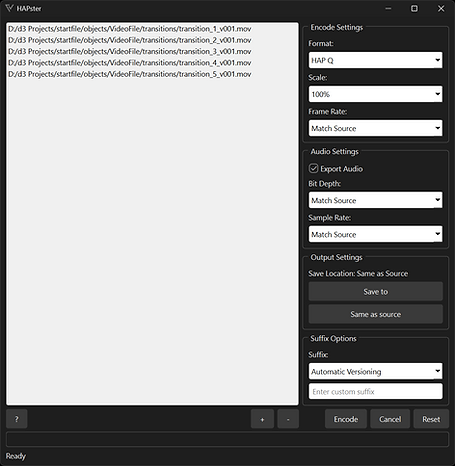The width and height of the screenshot is (455, 466).
Task: Click the Reset button
Action: (x=431, y=419)
